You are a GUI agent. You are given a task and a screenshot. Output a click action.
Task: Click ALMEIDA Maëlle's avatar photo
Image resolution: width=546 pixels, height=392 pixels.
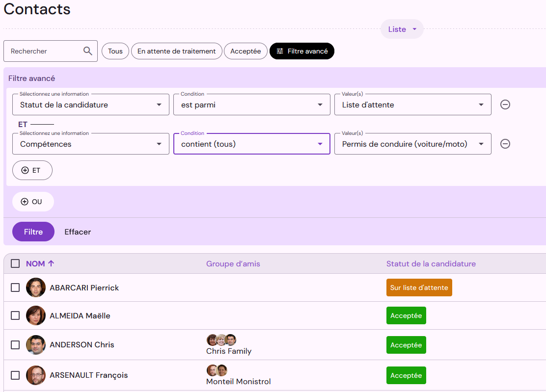pos(36,315)
